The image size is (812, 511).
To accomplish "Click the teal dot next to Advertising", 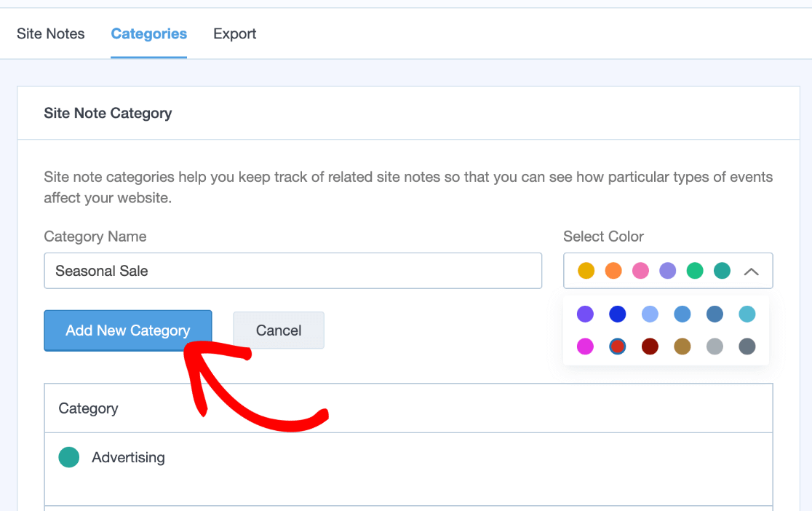I will (69, 457).
